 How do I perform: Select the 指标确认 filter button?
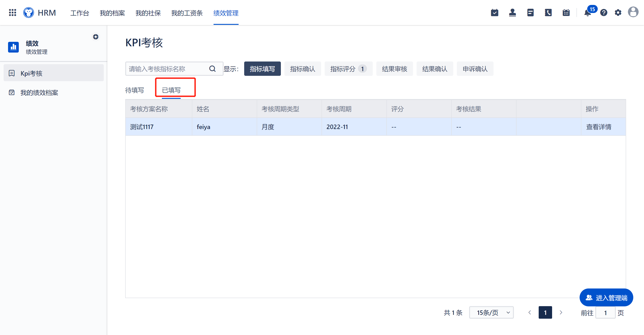click(x=303, y=69)
